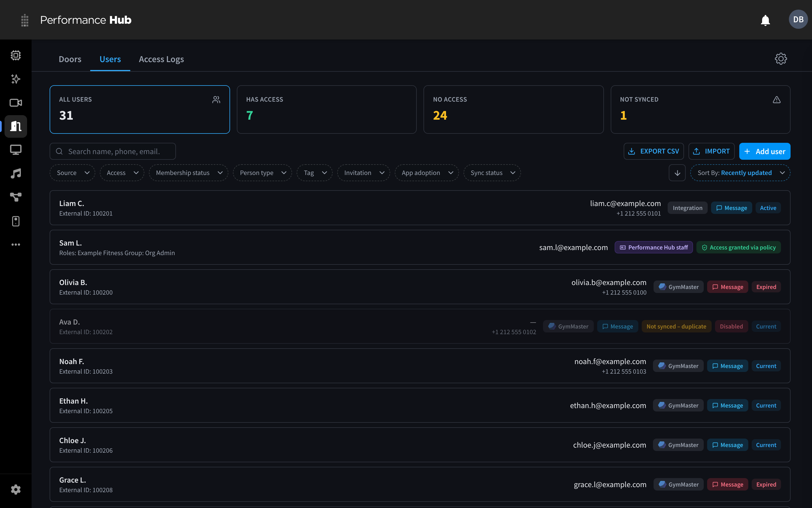Open the chip/devices sidebar icon
The image size is (812, 508).
(x=16, y=55)
